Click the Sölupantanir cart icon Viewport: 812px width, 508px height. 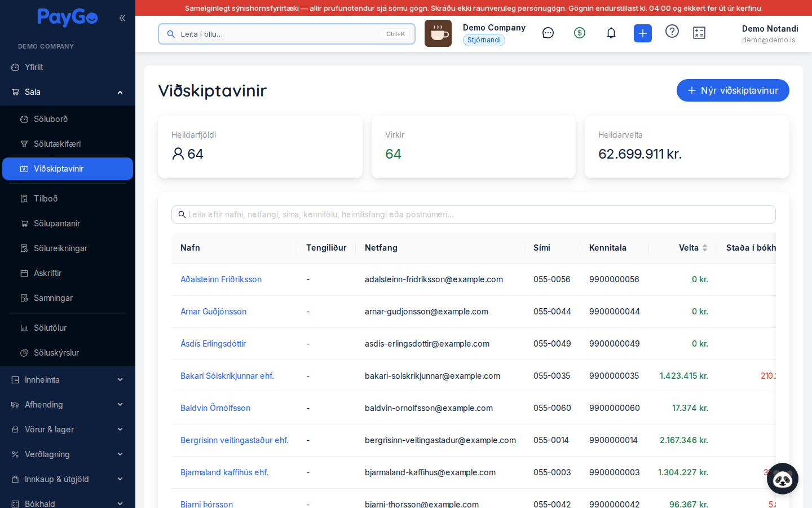click(x=24, y=224)
